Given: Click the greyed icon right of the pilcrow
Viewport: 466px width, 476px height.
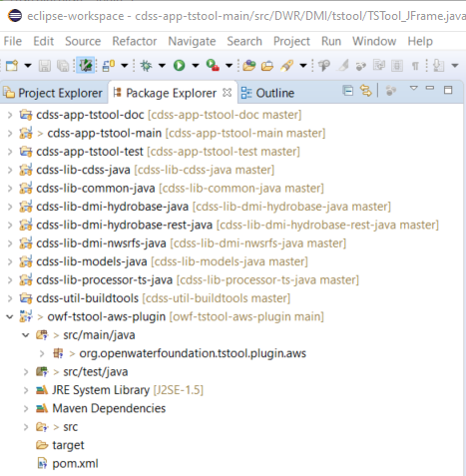Looking at the screenshot, I should [x=439, y=66].
